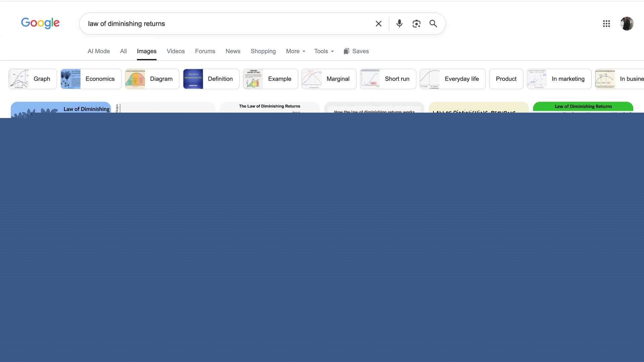Clear the search query with X
Image resolution: width=644 pixels, height=362 pixels.
pos(378,24)
